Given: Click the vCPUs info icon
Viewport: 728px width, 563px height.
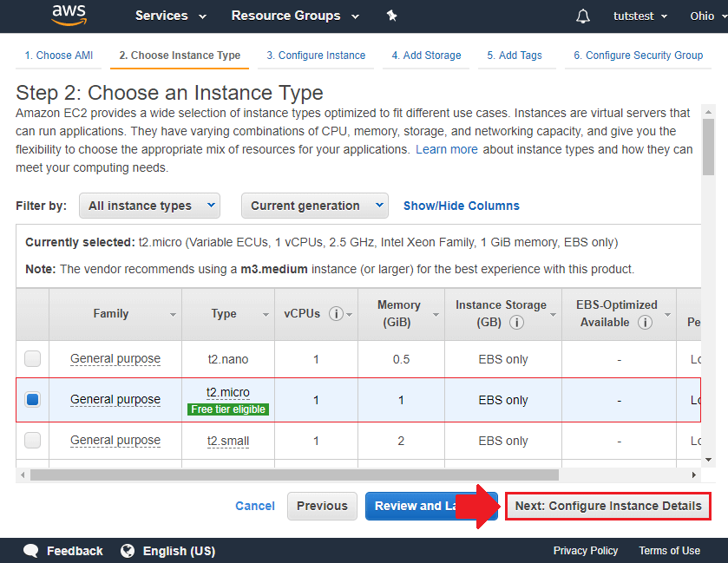Looking at the screenshot, I should pos(336,314).
